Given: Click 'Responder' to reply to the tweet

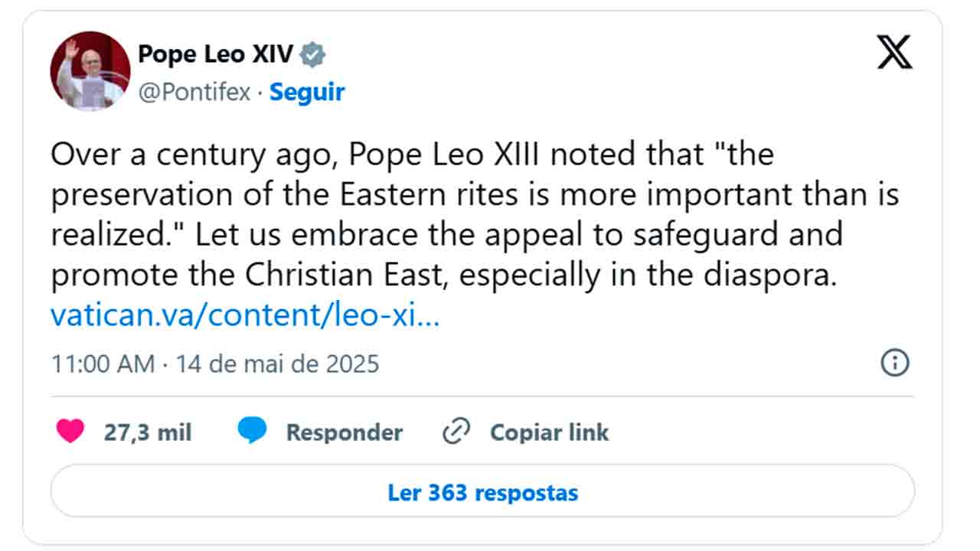Looking at the screenshot, I should 345,432.
